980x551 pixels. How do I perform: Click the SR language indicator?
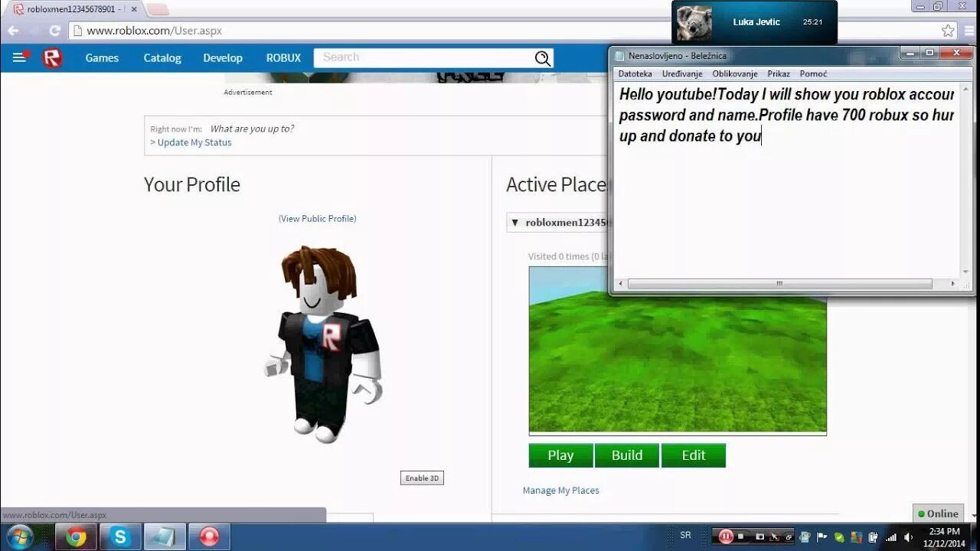tap(685, 536)
